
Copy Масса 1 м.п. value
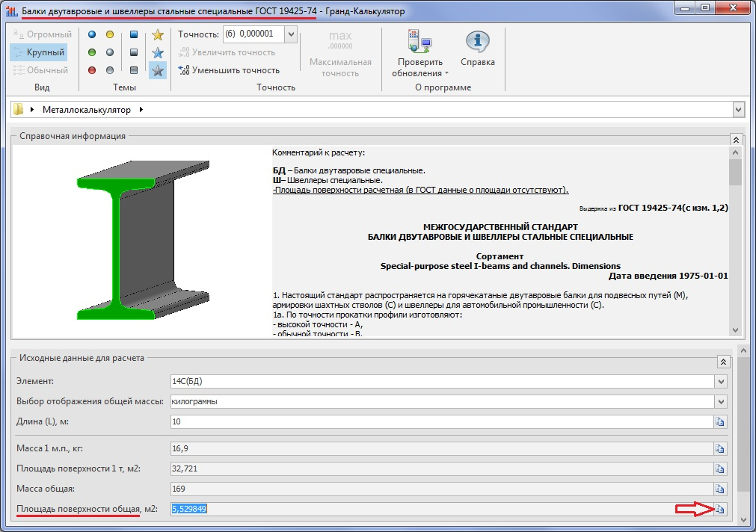pos(720,448)
